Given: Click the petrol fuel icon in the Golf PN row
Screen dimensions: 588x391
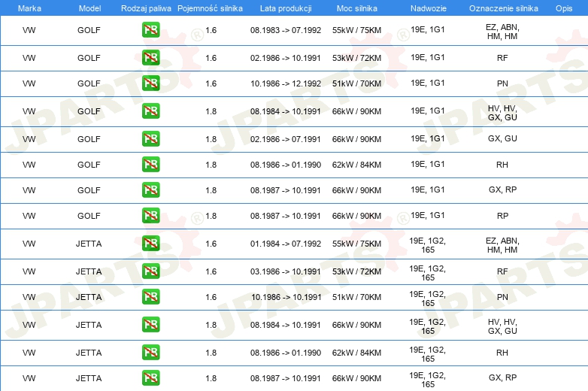Looking at the screenshot, I should pyautogui.click(x=150, y=83).
